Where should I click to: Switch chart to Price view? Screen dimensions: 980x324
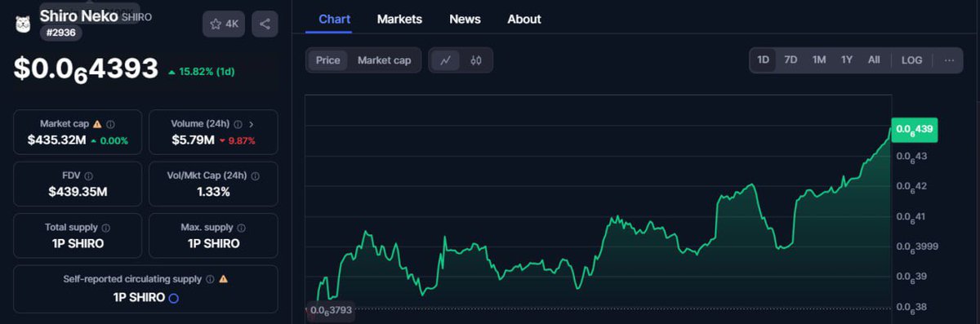327,60
